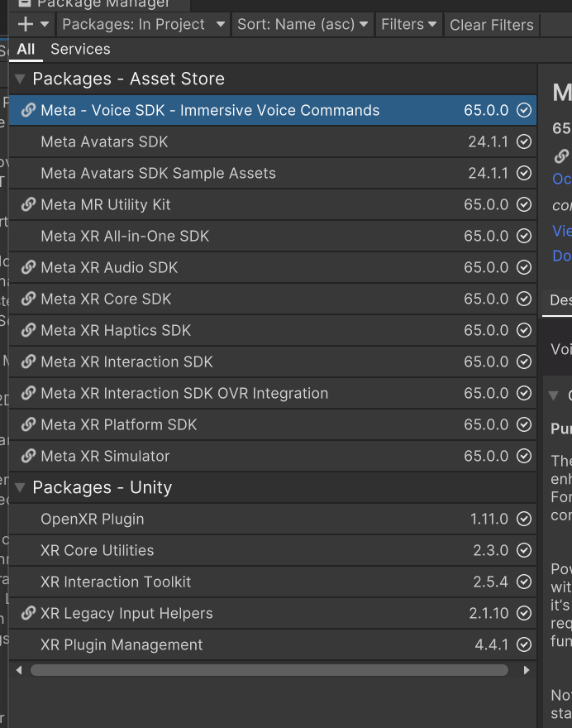572x728 pixels.
Task: Click the Clear Filters button
Action: pos(491,25)
